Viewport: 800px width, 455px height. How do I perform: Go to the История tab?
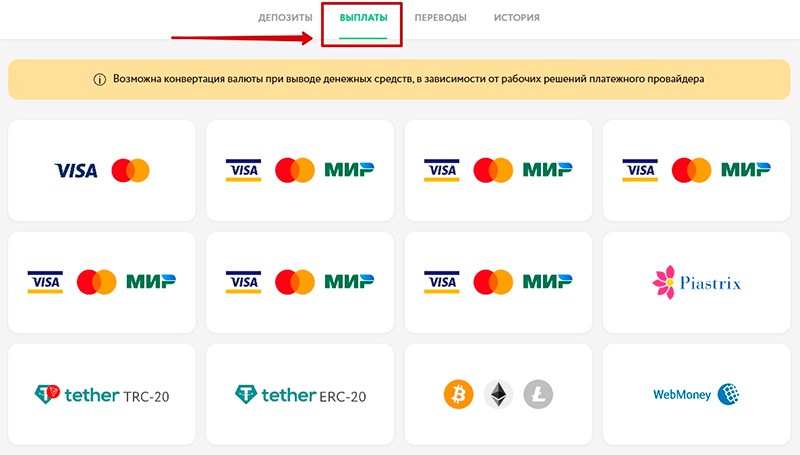[x=517, y=18]
